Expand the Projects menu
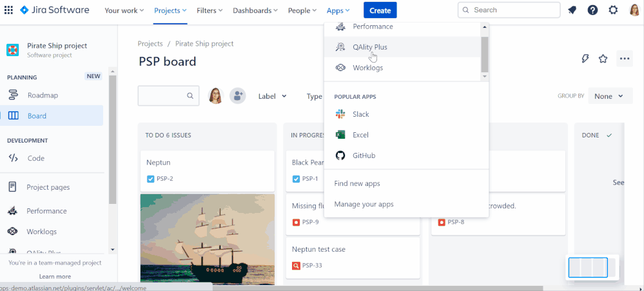Viewport: 644px width, 291px height. [170, 10]
